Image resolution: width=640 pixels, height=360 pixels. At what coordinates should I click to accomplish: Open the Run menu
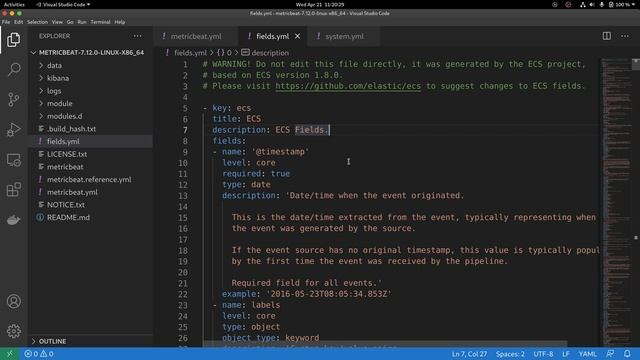(82, 22)
